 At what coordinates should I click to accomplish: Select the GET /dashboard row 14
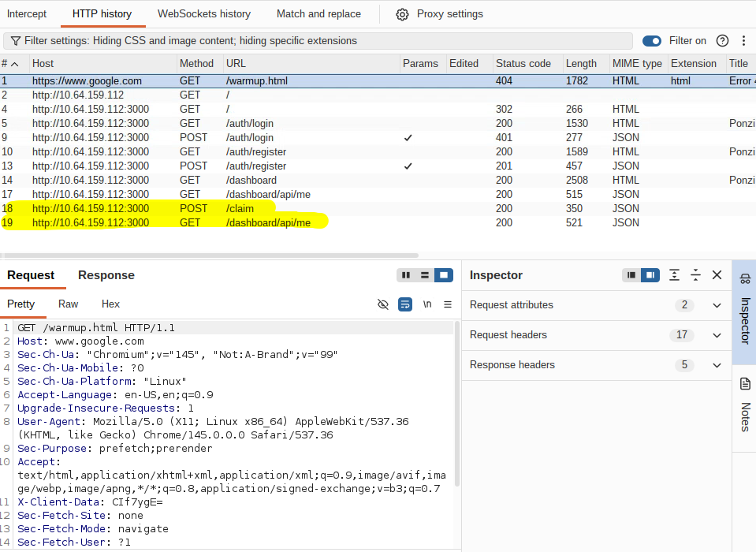(x=378, y=181)
